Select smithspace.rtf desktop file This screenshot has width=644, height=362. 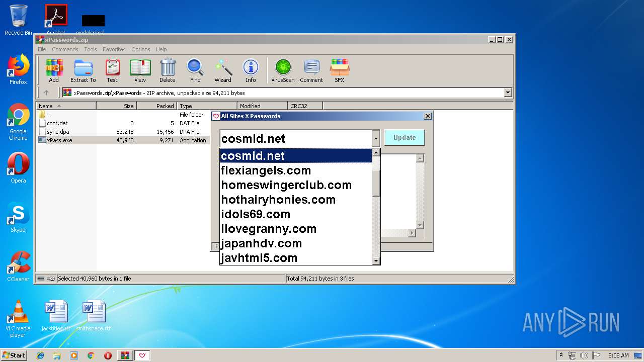click(94, 316)
